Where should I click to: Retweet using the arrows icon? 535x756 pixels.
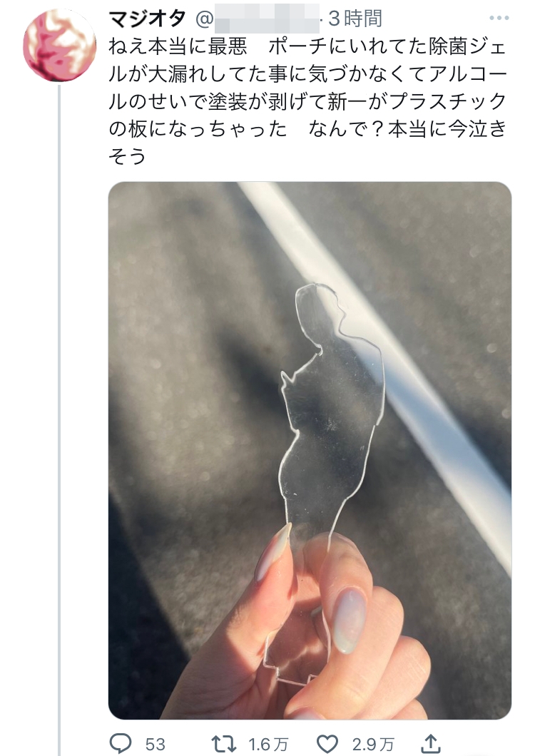click(224, 743)
